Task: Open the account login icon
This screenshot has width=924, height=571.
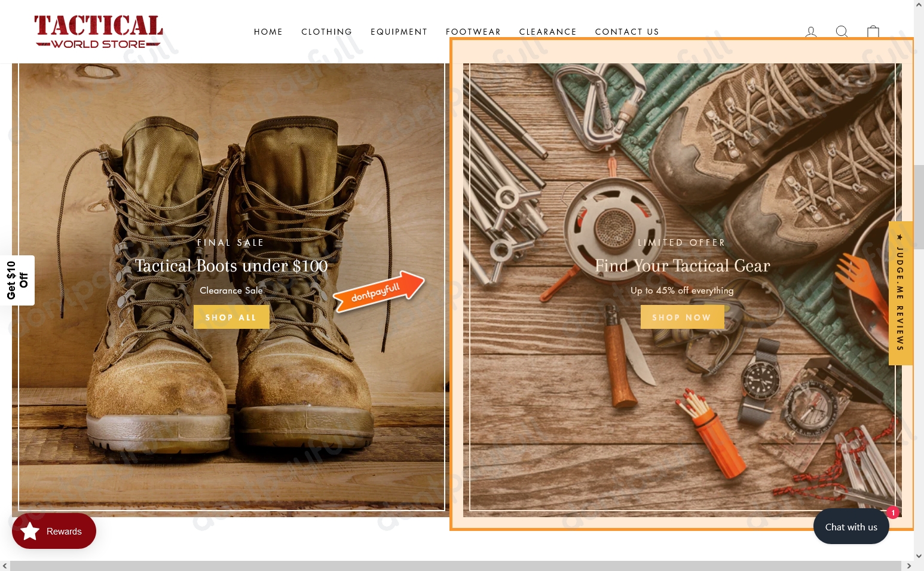Action: (811, 32)
